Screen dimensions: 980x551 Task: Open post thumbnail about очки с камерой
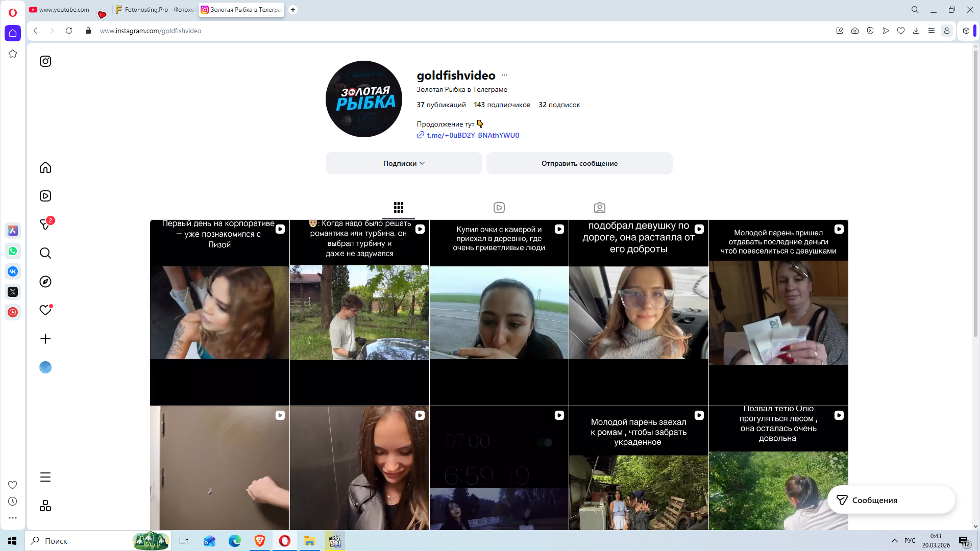[499, 312]
